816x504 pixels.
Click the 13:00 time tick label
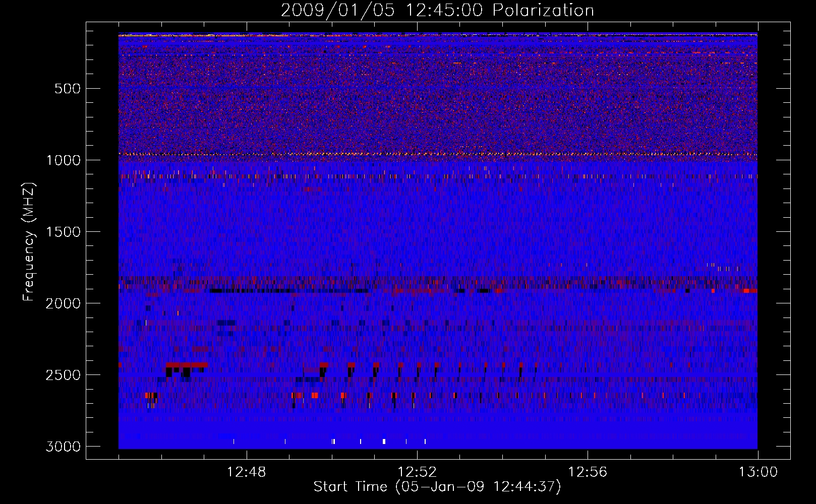coord(758,472)
